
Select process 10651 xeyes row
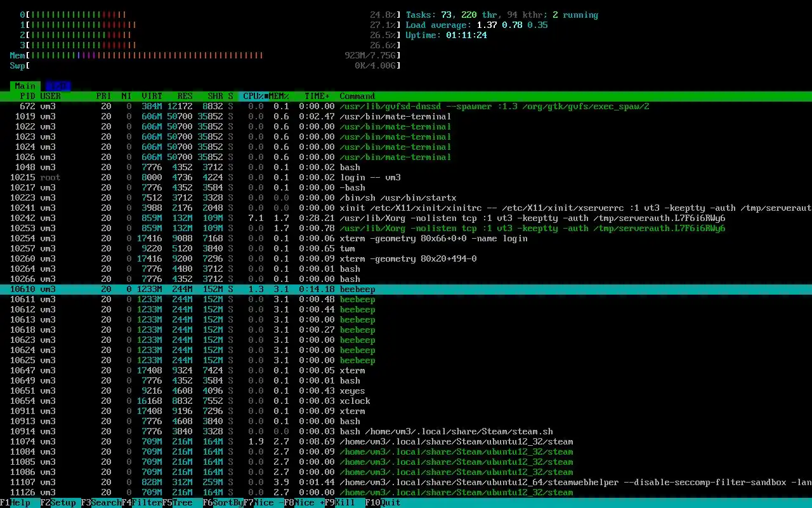coord(406,391)
